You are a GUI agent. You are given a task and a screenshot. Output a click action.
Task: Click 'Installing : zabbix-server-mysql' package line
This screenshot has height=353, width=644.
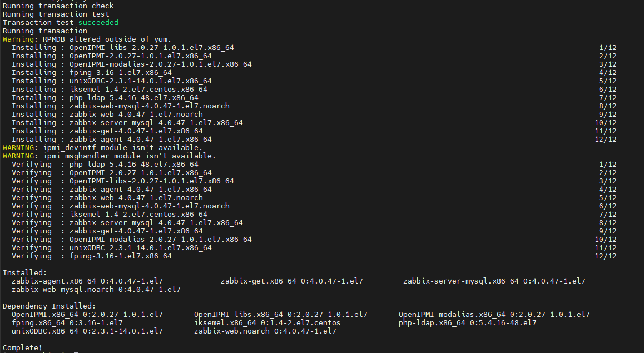pyautogui.click(x=127, y=123)
